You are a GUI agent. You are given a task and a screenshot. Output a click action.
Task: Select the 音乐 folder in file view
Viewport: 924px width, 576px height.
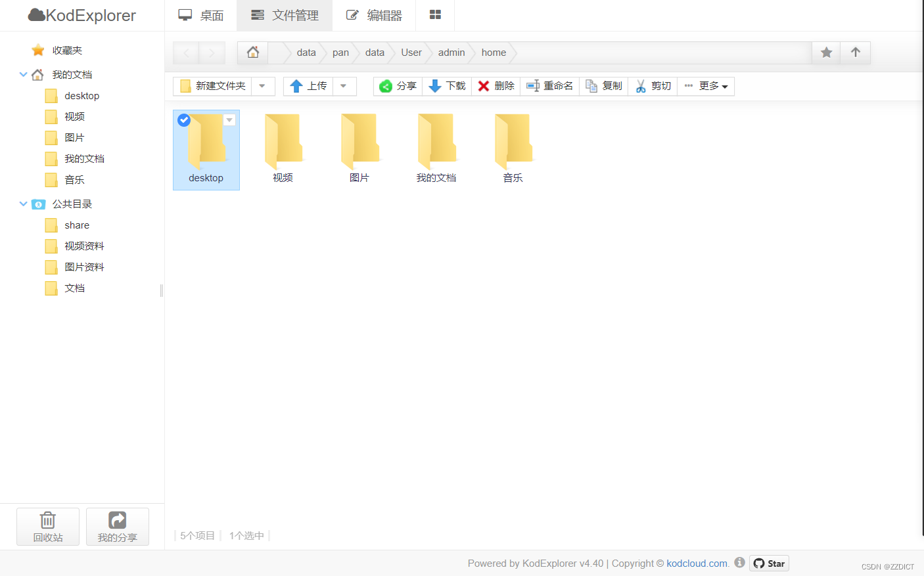pos(513,150)
